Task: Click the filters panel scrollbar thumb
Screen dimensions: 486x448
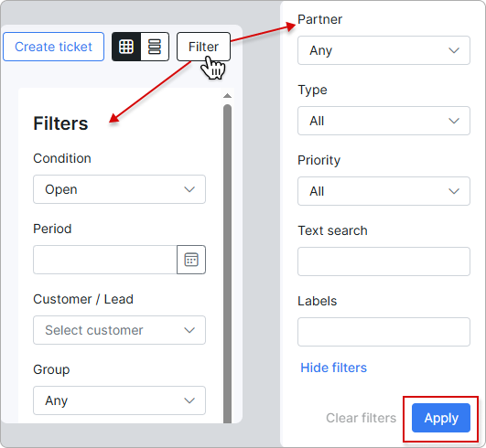Action: tap(227, 263)
